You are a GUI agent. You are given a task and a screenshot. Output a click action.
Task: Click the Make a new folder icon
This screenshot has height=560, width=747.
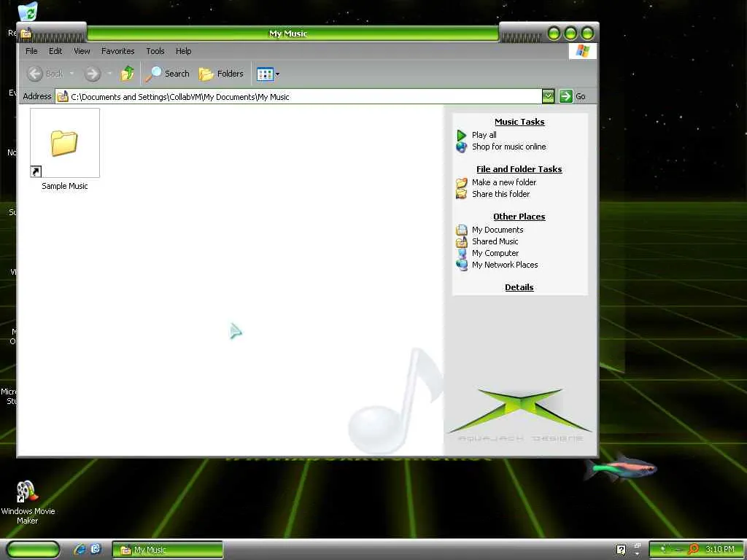[x=462, y=182]
